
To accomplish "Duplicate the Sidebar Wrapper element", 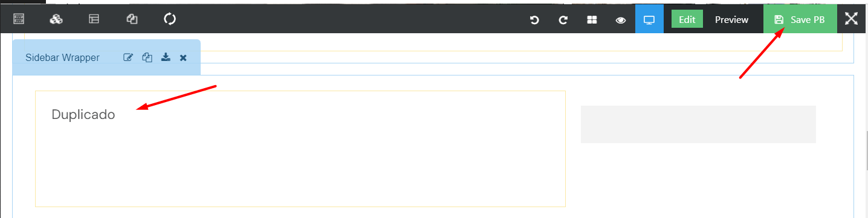I will click(x=147, y=58).
